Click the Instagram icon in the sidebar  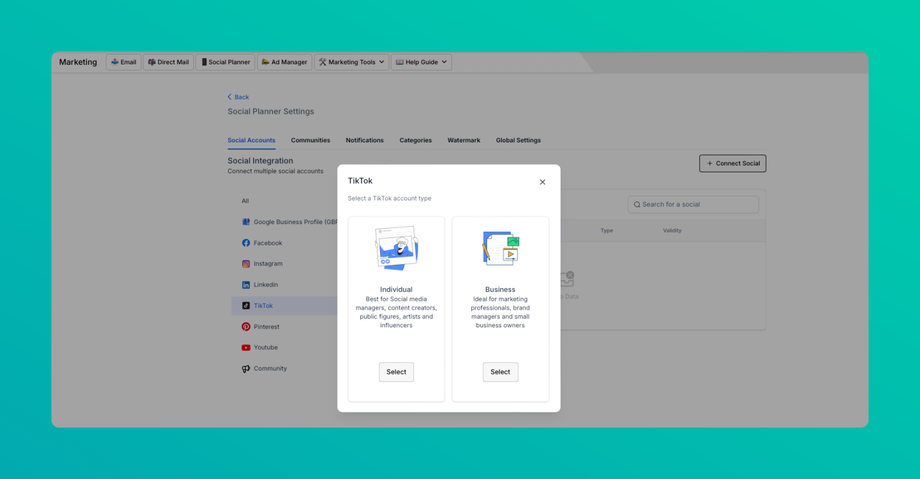click(246, 264)
